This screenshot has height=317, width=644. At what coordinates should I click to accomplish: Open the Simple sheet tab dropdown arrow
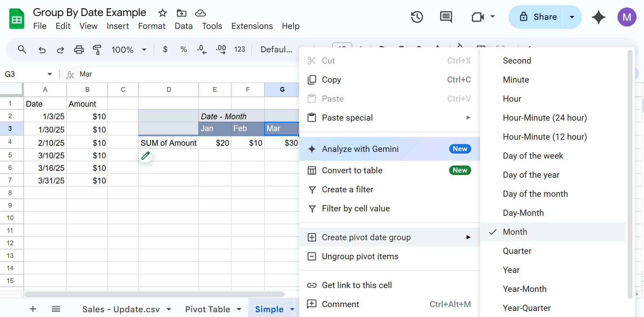point(292,309)
